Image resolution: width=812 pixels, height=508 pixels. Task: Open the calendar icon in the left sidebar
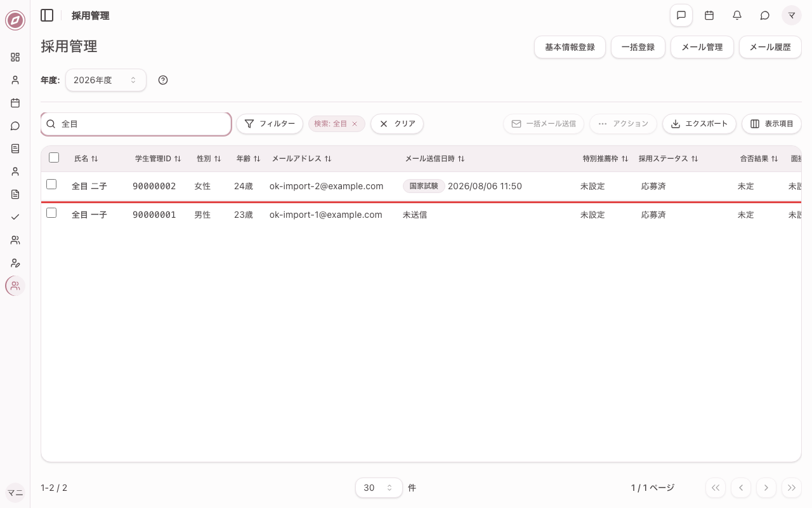point(15,103)
